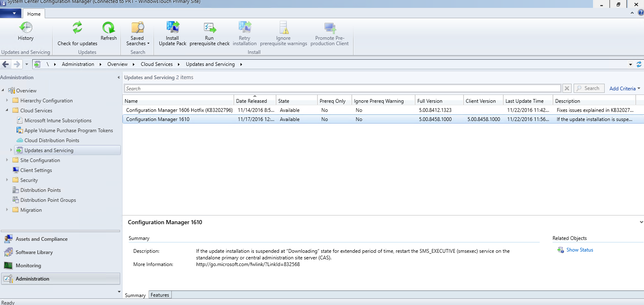
Task: Click the navigation Forward arrow
Action: tap(17, 64)
